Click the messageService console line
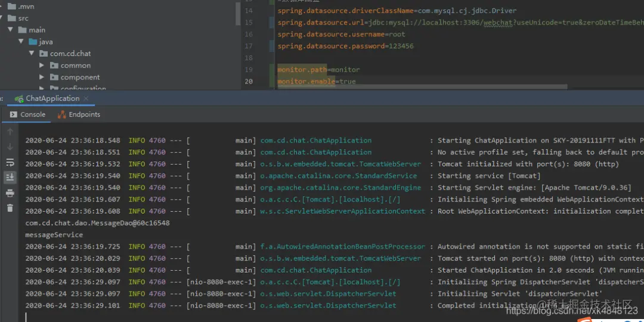Image resolution: width=644 pixels, height=322 pixels. point(54,235)
